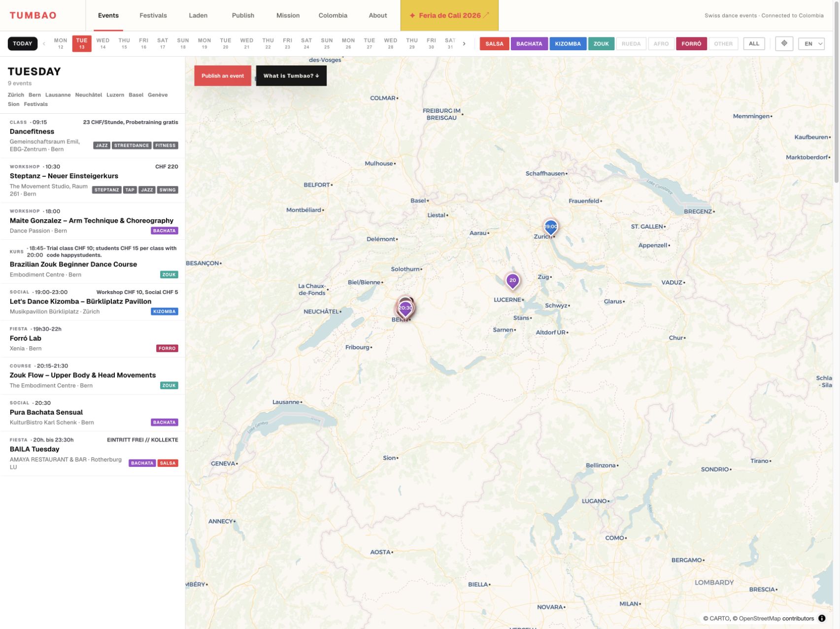Image resolution: width=840 pixels, height=629 pixels.
Task: Toggle the KIZOMBA genre filter
Action: pyautogui.click(x=568, y=44)
